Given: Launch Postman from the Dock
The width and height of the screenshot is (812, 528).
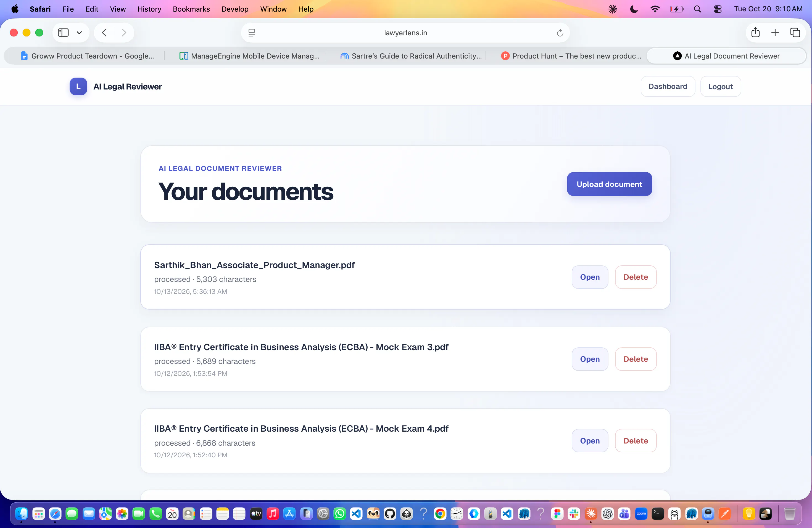Looking at the screenshot, I should 725,513.
